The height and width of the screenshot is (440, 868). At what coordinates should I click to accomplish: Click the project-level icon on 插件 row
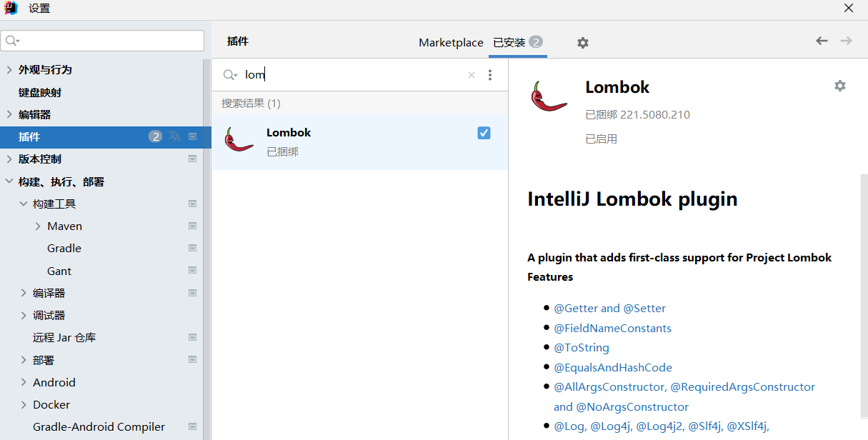pos(192,136)
